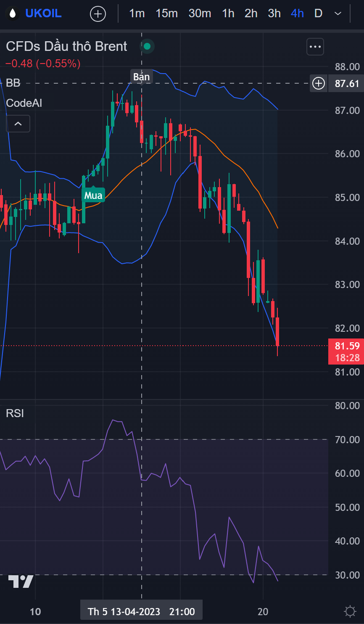
Task: Click the crosshair date label 13-04-2023 21:00
Action: pyautogui.click(x=141, y=611)
